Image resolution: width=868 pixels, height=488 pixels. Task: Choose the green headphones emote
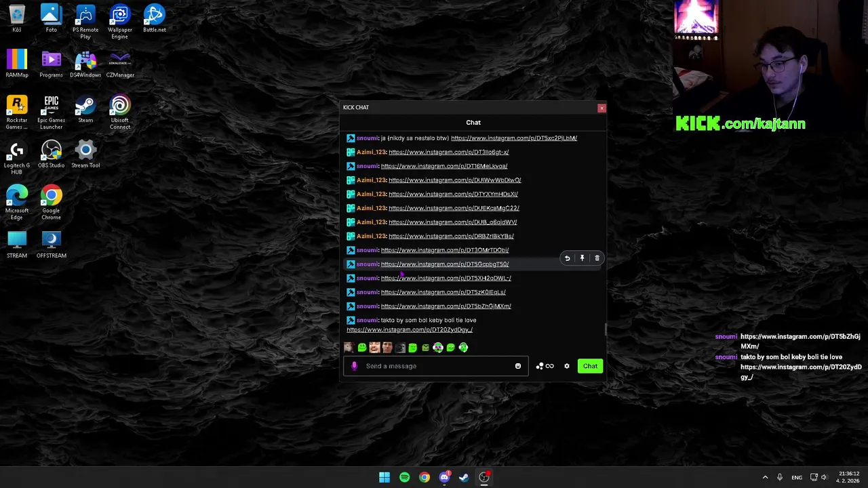click(463, 348)
